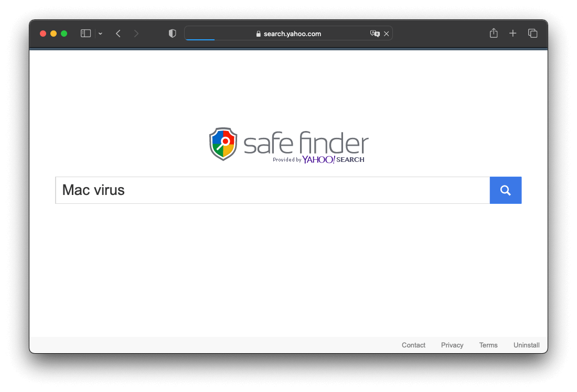
Task: Click into the Mac virus search field
Action: 273,190
